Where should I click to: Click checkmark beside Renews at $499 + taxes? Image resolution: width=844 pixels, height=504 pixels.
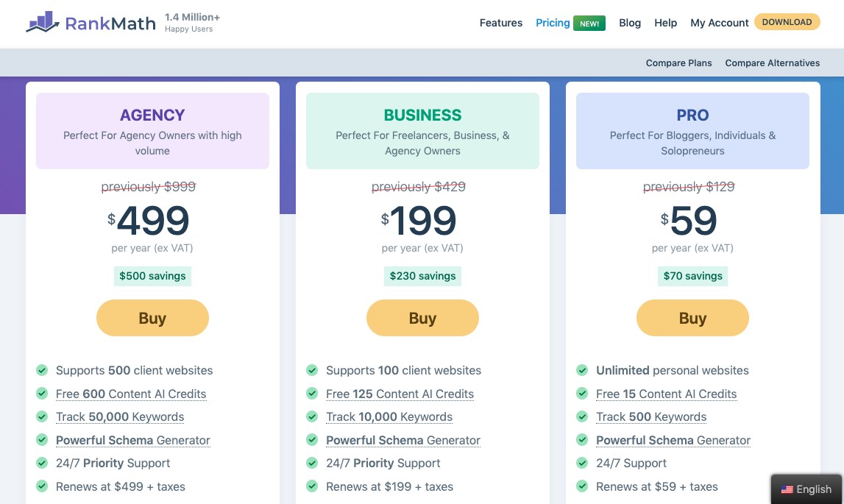pos(42,486)
